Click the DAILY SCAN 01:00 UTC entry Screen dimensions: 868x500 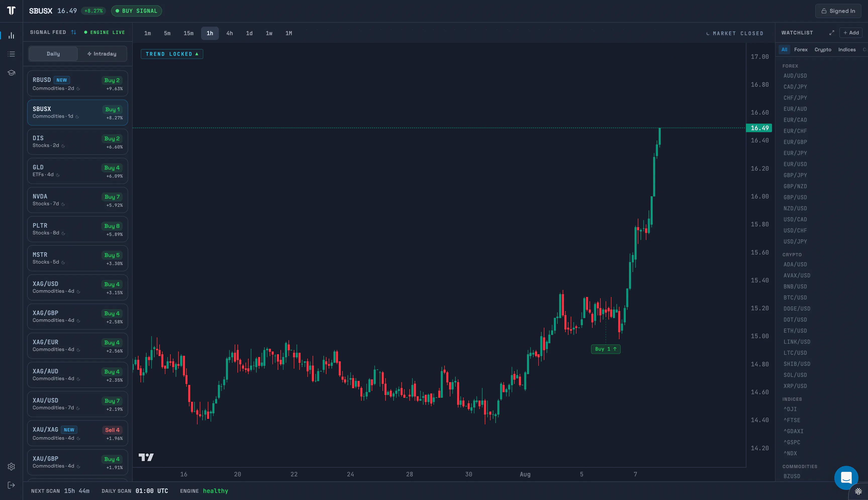(x=135, y=491)
